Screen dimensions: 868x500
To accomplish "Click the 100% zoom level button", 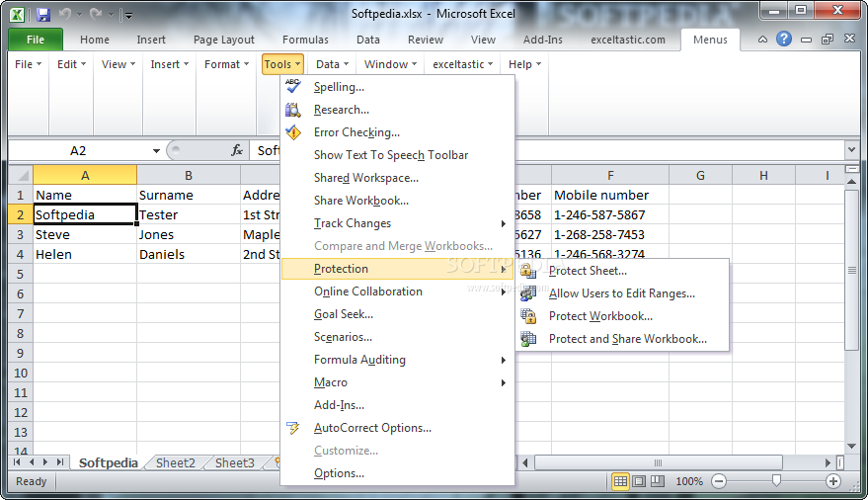I will (x=689, y=481).
